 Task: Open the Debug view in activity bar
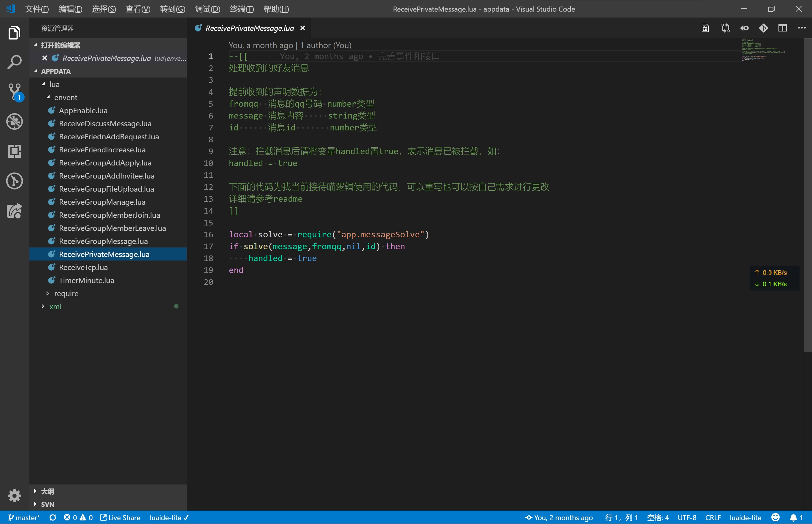tap(14, 121)
